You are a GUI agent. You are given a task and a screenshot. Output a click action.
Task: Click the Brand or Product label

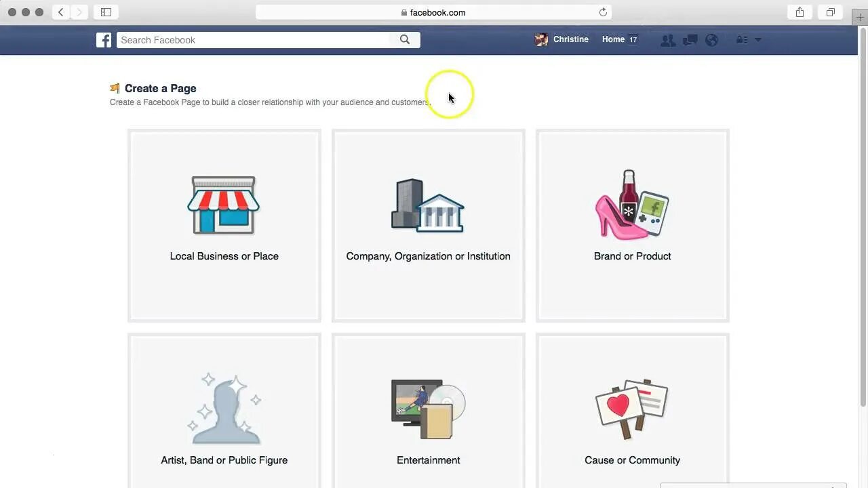633,256
